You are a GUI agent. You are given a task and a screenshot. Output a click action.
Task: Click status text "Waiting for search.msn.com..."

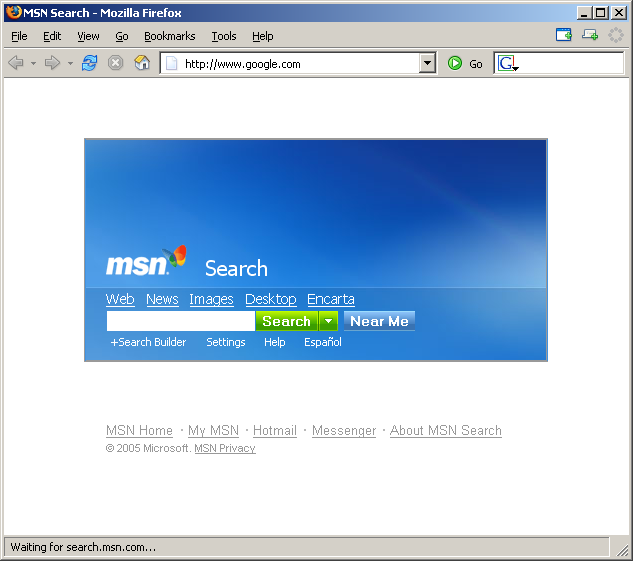click(83, 547)
